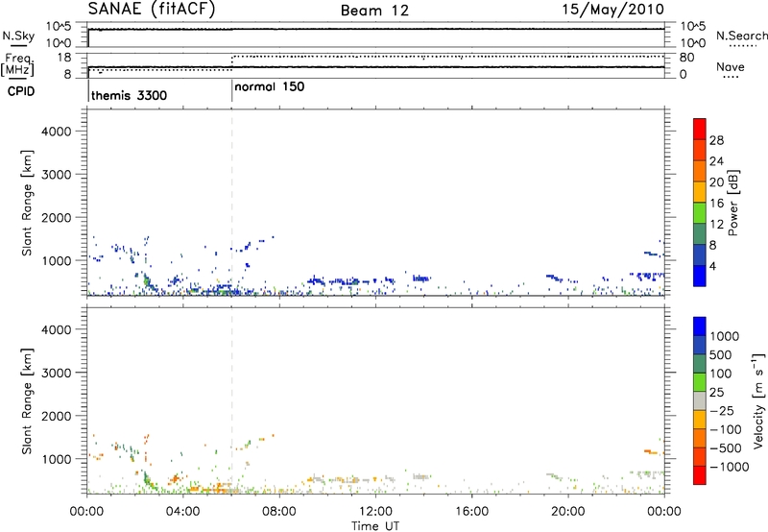Click the '80' Nave axis tick label
This screenshot has height=532, width=768.
tap(686, 58)
